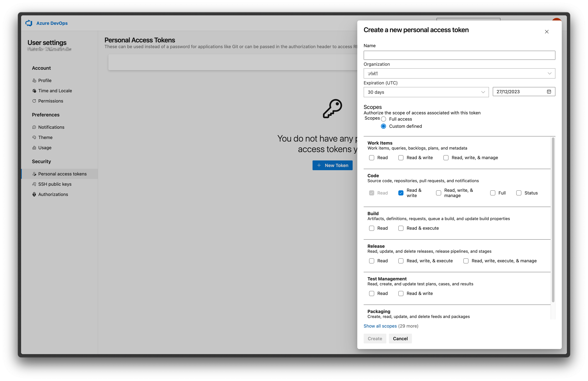Click the Packaging scope heading
The height and width of the screenshot is (381, 588).
379,311
